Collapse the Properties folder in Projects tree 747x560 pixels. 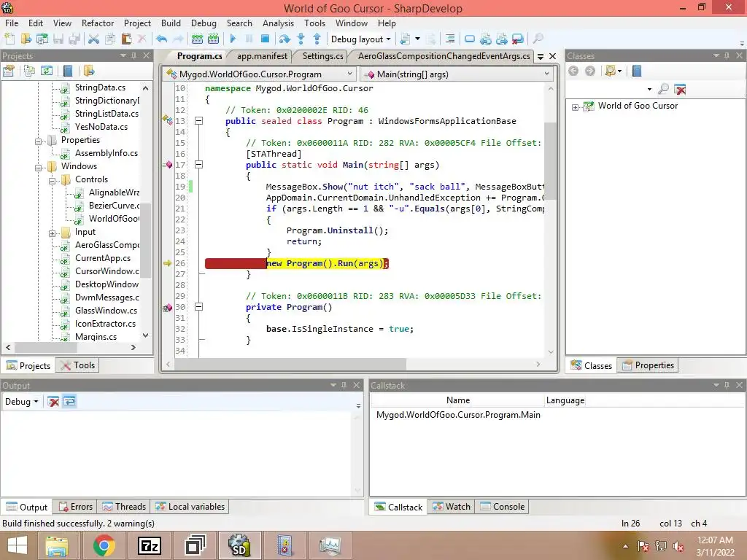(x=38, y=141)
